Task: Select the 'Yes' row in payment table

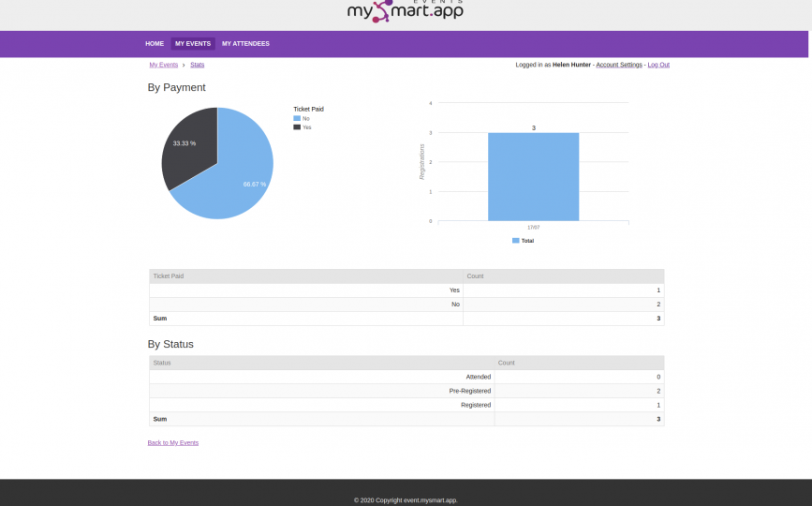Action: click(x=406, y=290)
